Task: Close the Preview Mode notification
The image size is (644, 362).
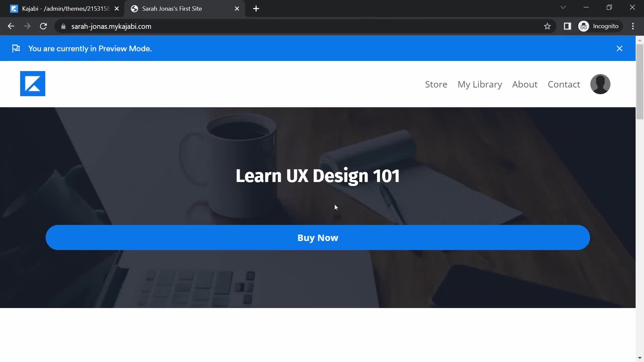Action: (x=620, y=49)
